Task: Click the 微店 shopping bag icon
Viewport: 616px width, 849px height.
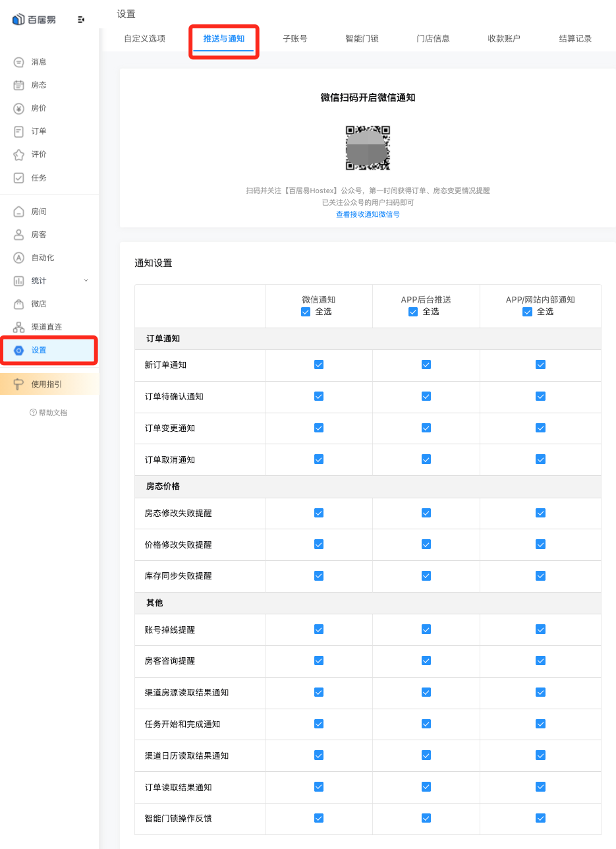Action: 19,304
